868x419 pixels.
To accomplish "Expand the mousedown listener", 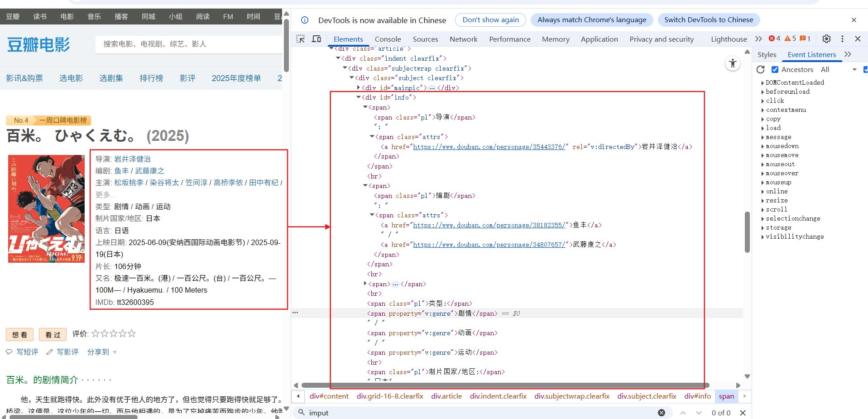I will 762,146.
